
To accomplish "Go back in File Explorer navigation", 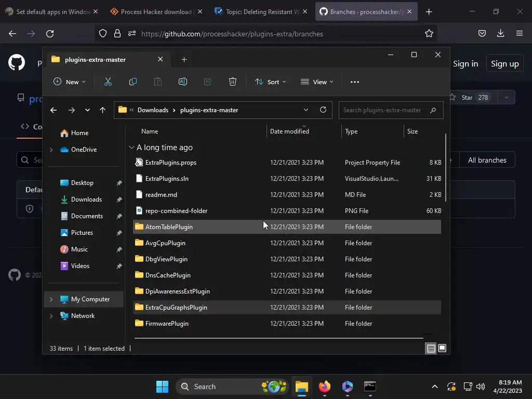I will point(54,110).
